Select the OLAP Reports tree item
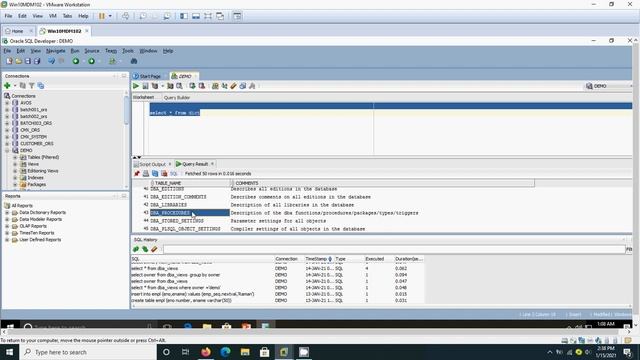Viewport: 640px width, 360px height. pos(33,226)
